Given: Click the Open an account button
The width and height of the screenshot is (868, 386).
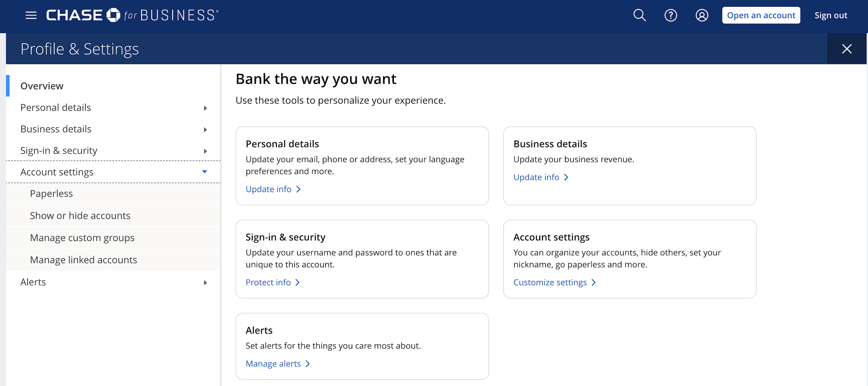Looking at the screenshot, I should tap(761, 15).
